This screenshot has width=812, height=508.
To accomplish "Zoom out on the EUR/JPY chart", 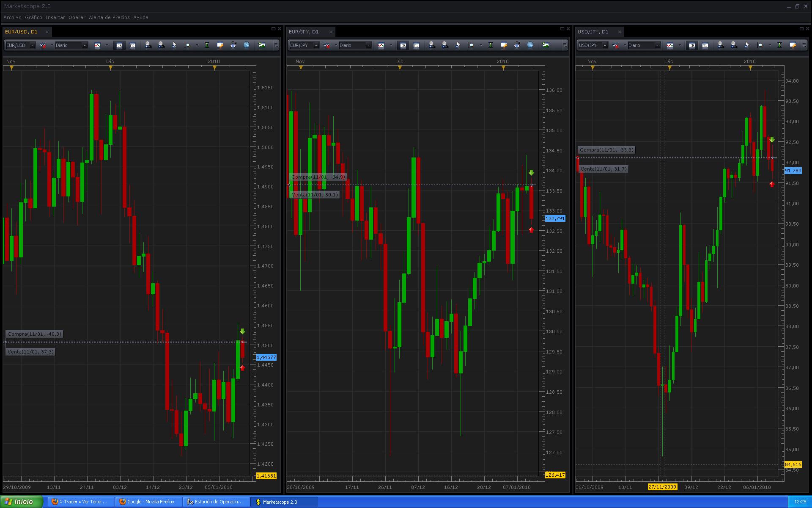I will click(x=445, y=45).
